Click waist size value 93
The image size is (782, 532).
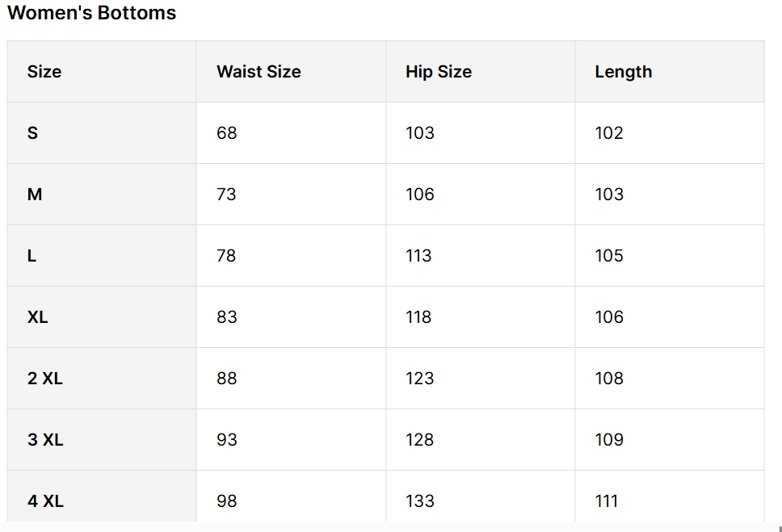point(227,440)
